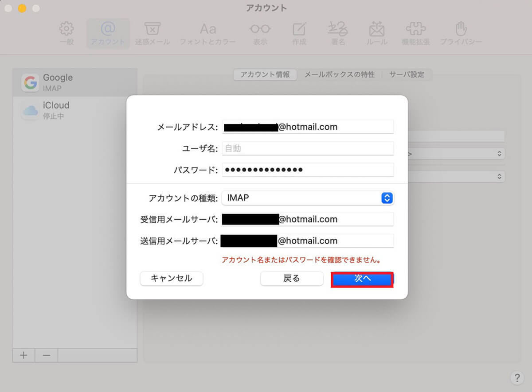Open the lower dropdown behind the dialog
Image resolution: width=532 pixels, height=392 pixels.
pyautogui.click(x=456, y=176)
